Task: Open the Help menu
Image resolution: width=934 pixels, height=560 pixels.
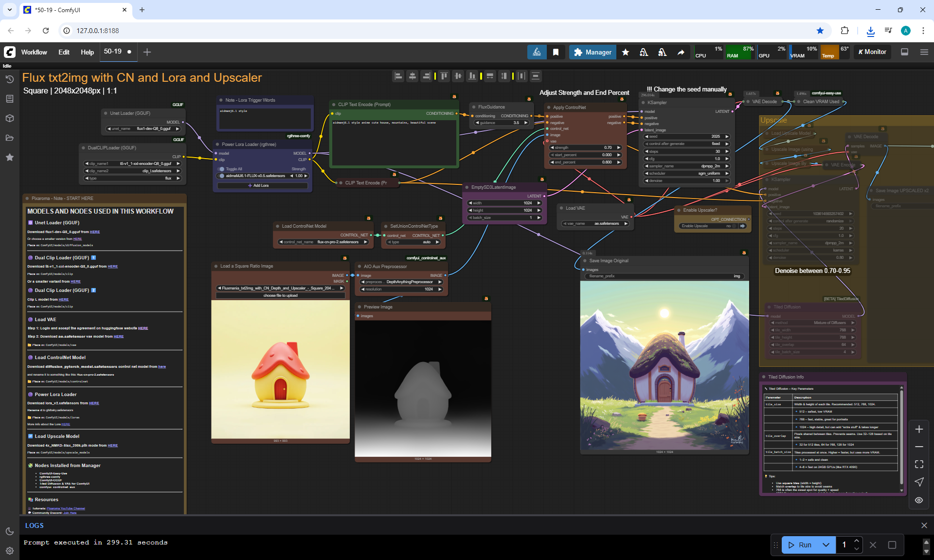Action: pyautogui.click(x=87, y=52)
